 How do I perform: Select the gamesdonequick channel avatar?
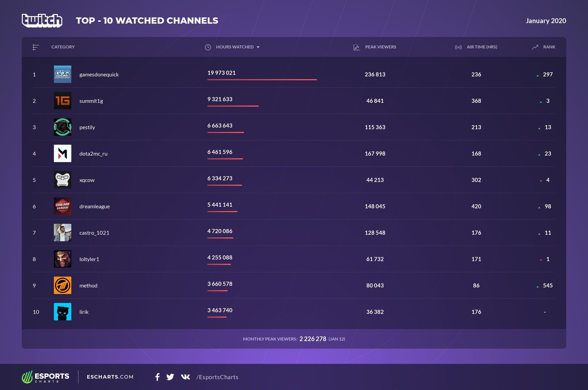[63, 74]
